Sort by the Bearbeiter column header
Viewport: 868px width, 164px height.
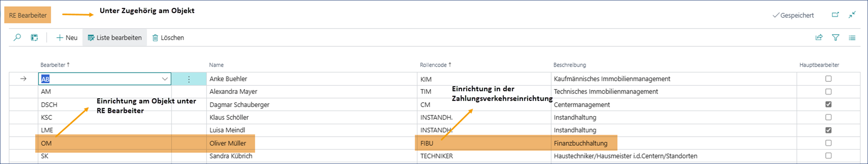[x=53, y=65]
